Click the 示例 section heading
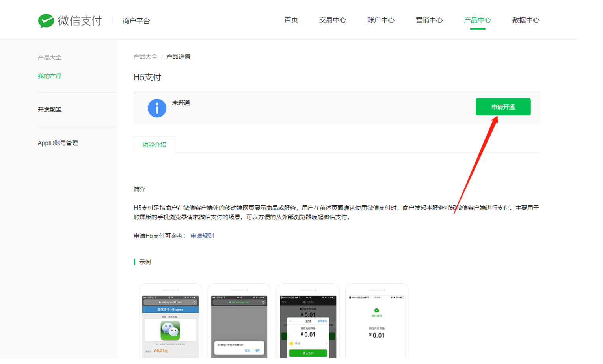This screenshot has height=364, width=603. [x=145, y=262]
